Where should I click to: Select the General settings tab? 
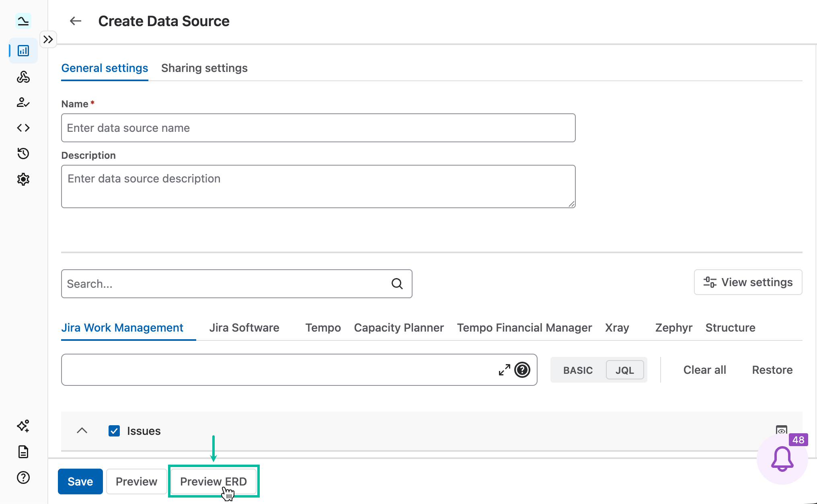(x=105, y=68)
